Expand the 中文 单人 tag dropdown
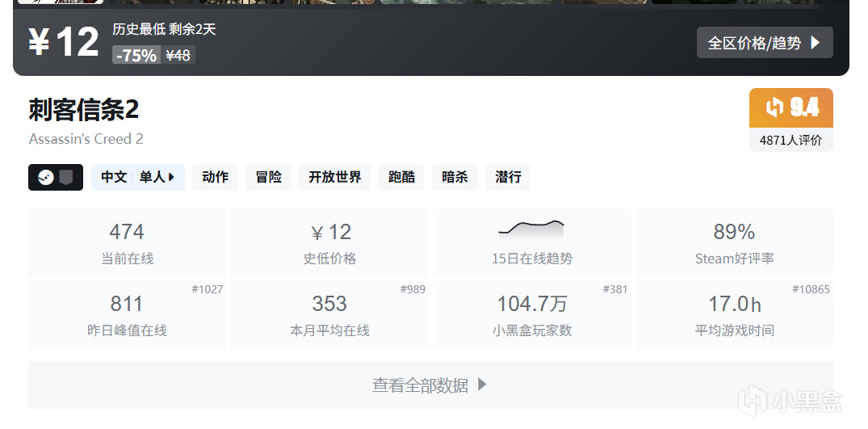Image resolution: width=868 pixels, height=429 pixels. click(x=138, y=177)
